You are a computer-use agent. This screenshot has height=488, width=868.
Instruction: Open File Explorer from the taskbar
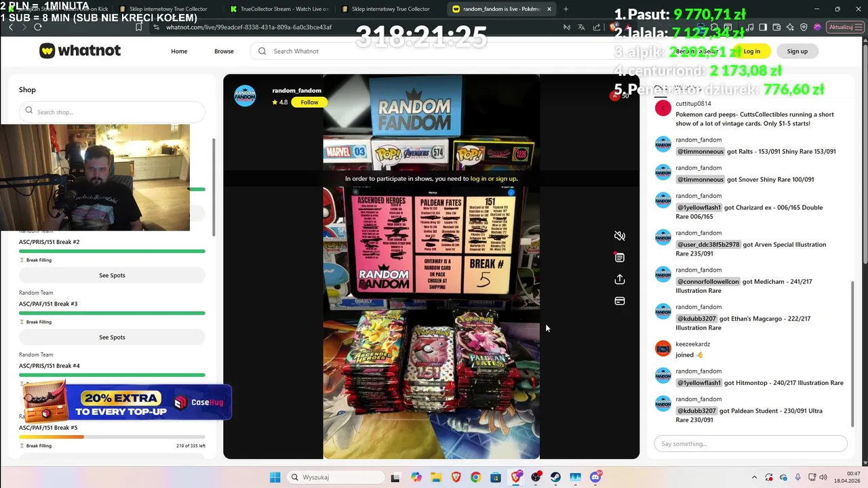(x=435, y=477)
